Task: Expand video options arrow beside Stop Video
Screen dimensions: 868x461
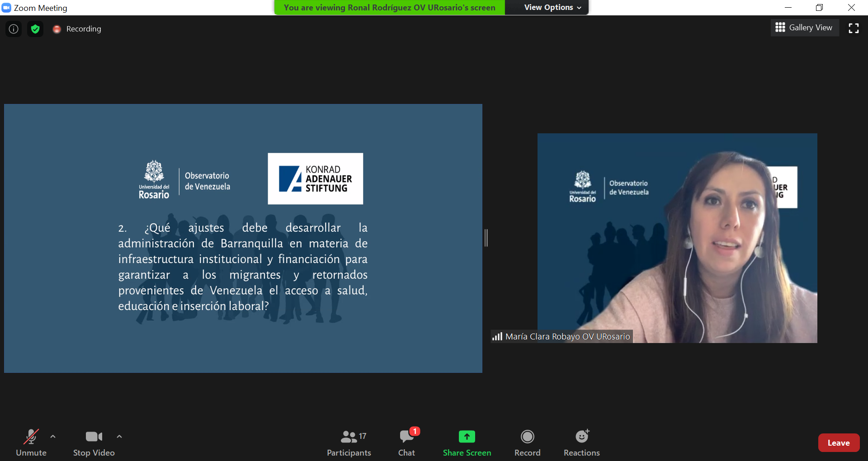Action: coord(119,437)
